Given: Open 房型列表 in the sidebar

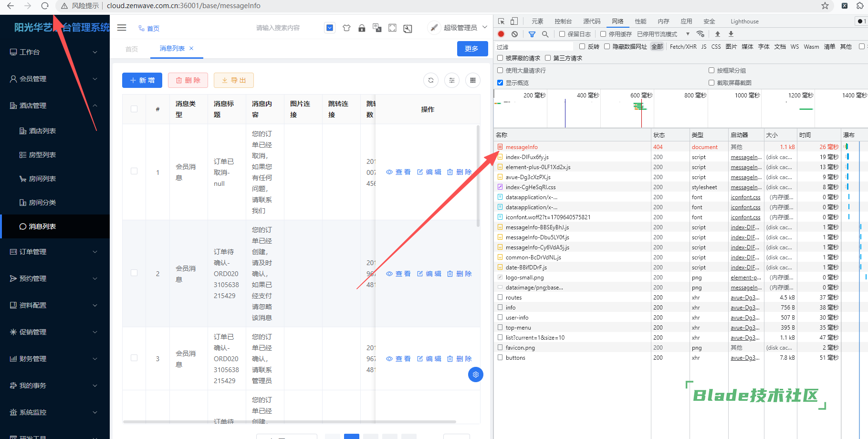Looking at the screenshot, I should [x=42, y=155].
